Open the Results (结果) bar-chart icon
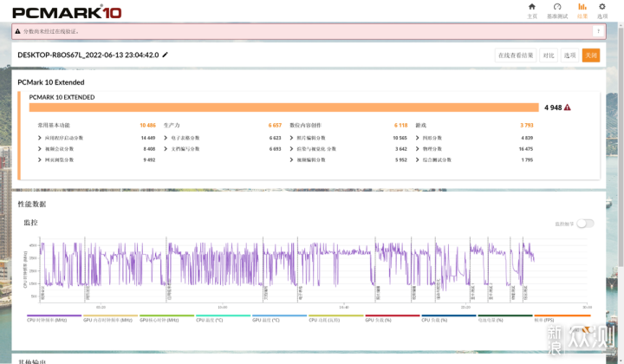This screenshot has width=624, height=364. [x=582, y=7]
